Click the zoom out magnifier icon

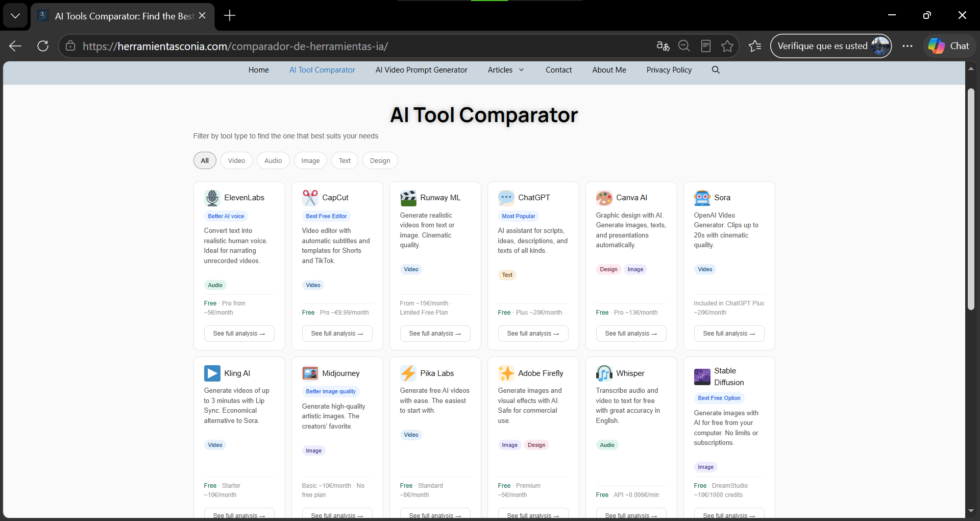pos(684,46)
